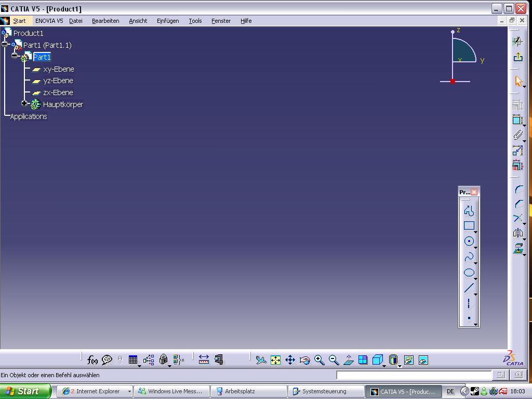Open Circle tool flyout arrow
The image size is (532, 399).
tap(476, 248)
